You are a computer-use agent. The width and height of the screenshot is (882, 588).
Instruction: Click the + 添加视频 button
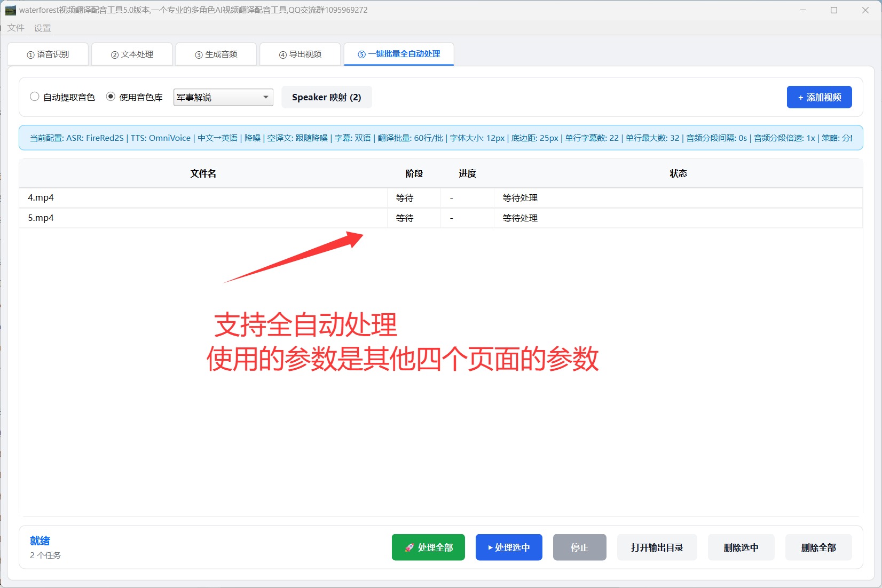point(819,97)
